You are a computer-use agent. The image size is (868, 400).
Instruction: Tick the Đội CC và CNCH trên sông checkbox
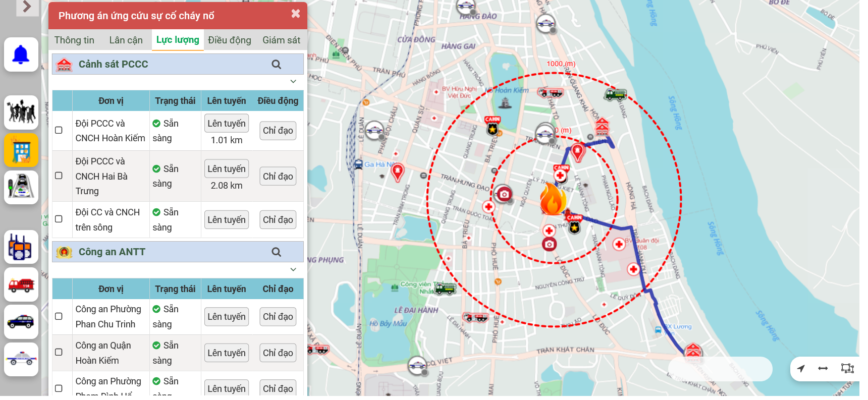(x=59, y=219)
